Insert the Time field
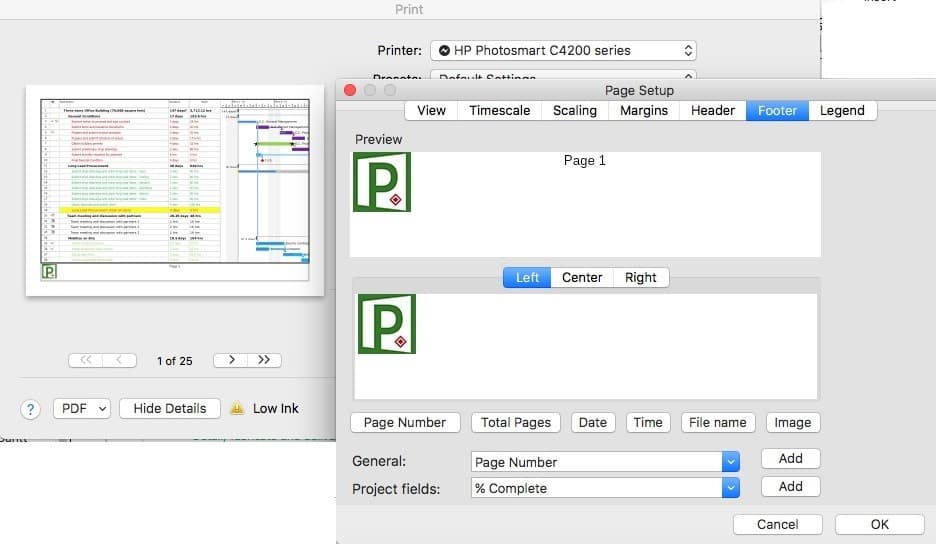Screen dimensions: 936x544 tap(648, 423)
